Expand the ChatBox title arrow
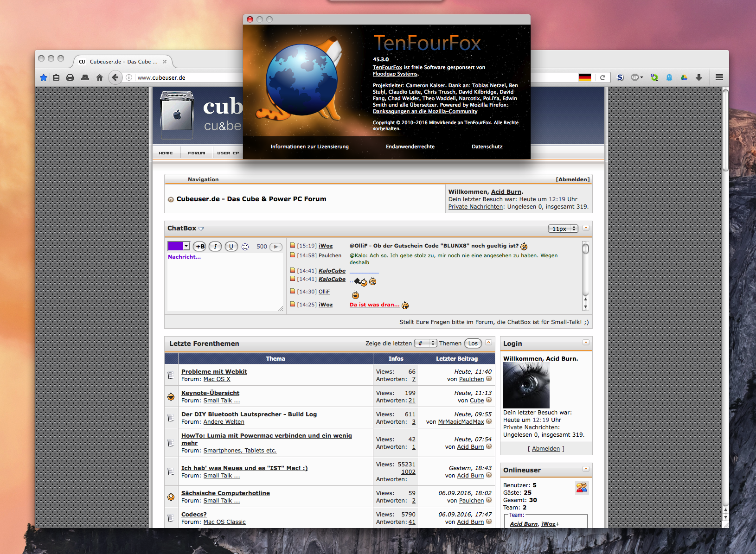This screenshot has height=554, width=756. click(x=201, y=229)
